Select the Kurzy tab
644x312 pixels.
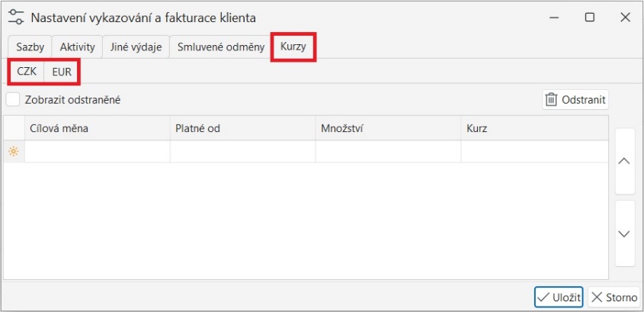[293, 47]
